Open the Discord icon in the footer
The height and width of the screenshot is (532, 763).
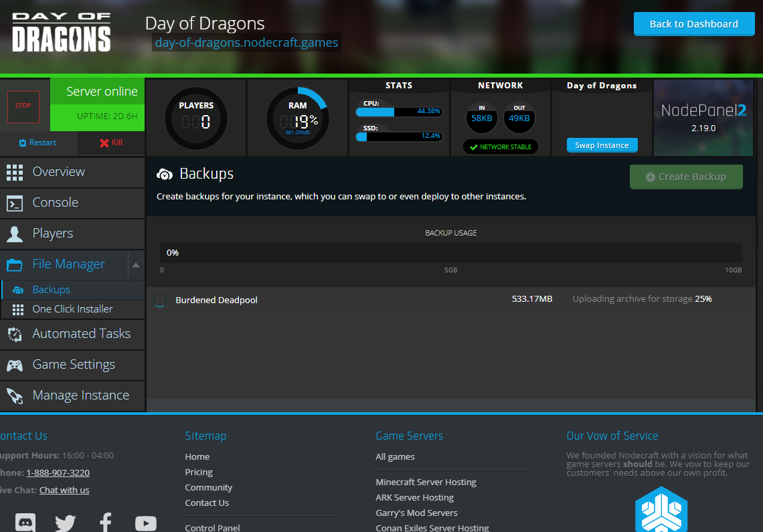25,522
